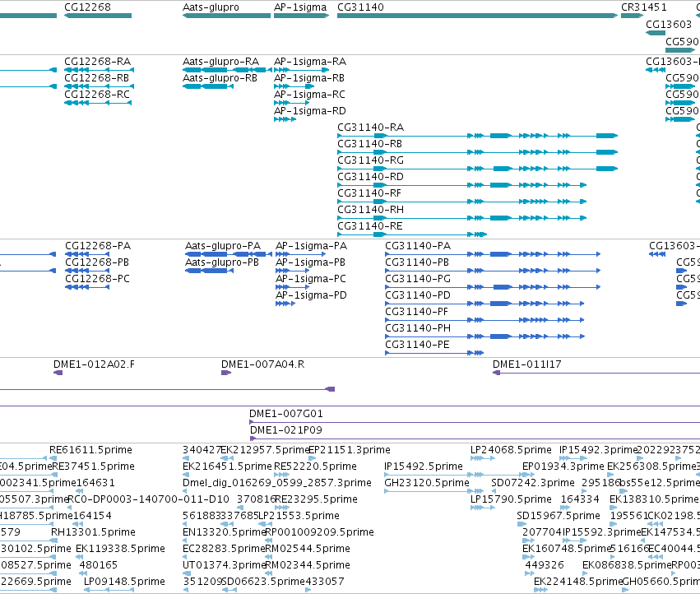Choose protein Aats-glupro-PB
Screen dimensions: 700x594
tap(222, 262)
